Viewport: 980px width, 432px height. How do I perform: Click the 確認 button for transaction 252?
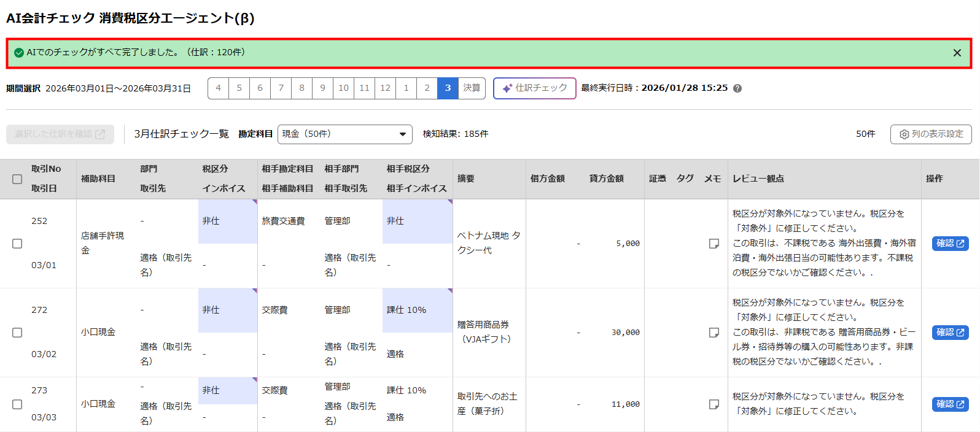click(x=950, y=244)
